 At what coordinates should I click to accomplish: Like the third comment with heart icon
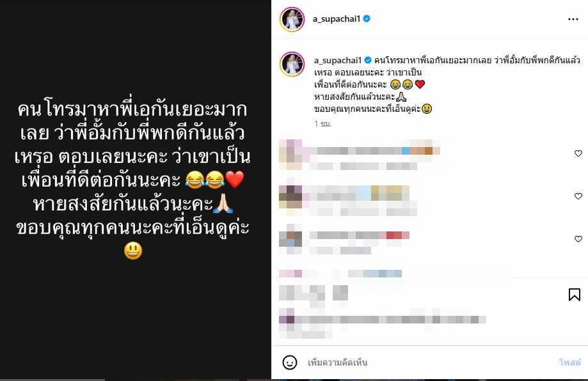click(x=578, y=238)
